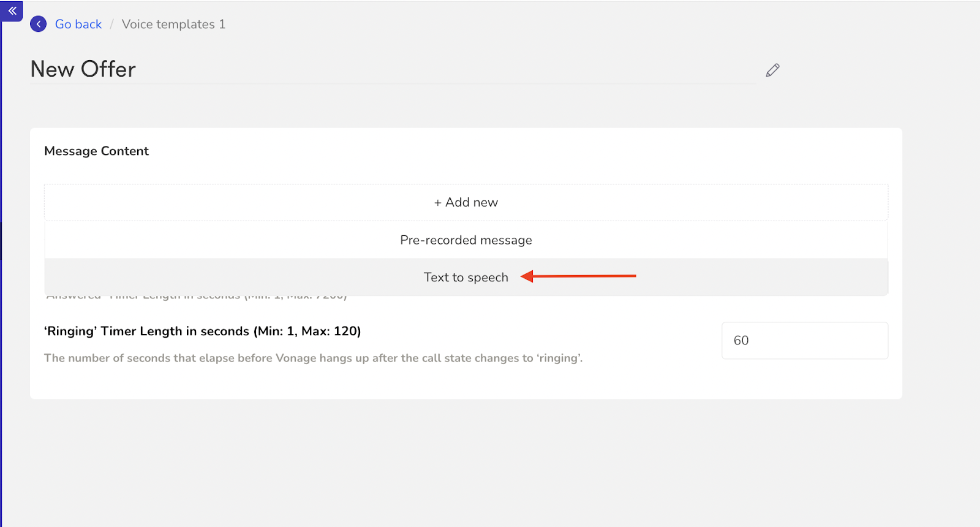Open sidebar navigation via the left purple strip
Screen dimensions: 980x527
[2, 245]
